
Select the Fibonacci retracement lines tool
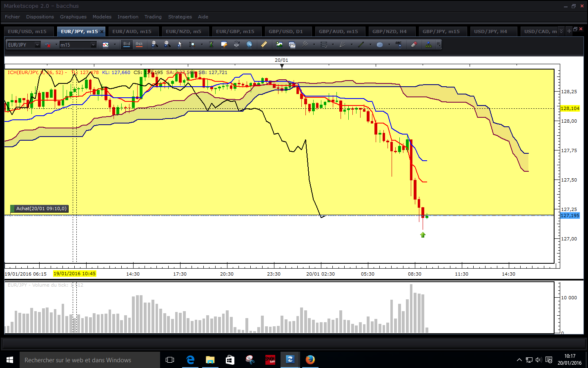pos(324,45)
